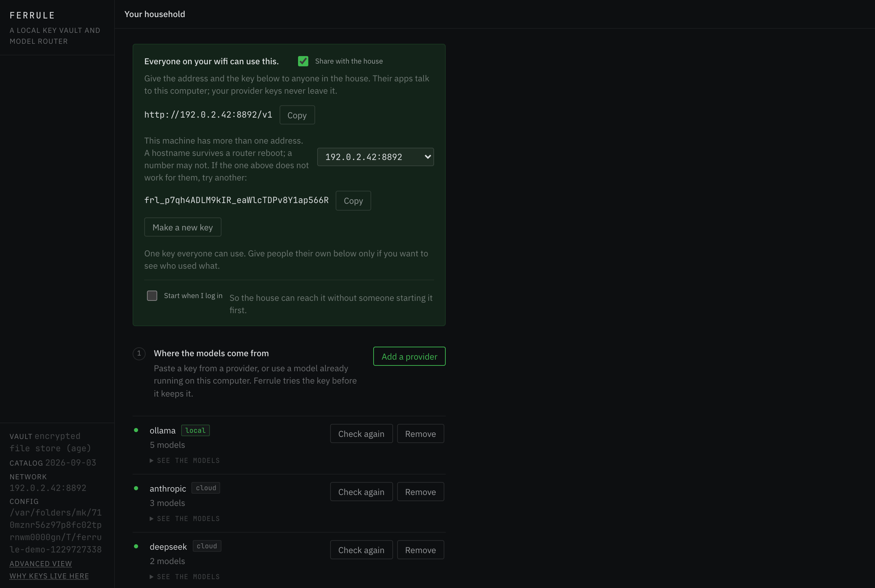The width and height of the screenshot is (875, 588).
Task: Click the http://192.0.2.42:8892/v1 address text
Action: [x=208, y=115]
